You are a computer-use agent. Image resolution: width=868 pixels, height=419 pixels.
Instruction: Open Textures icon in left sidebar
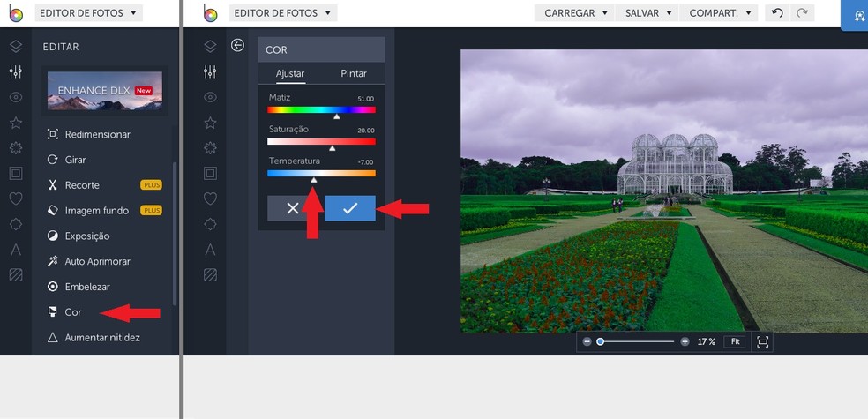tap(16, 274)
